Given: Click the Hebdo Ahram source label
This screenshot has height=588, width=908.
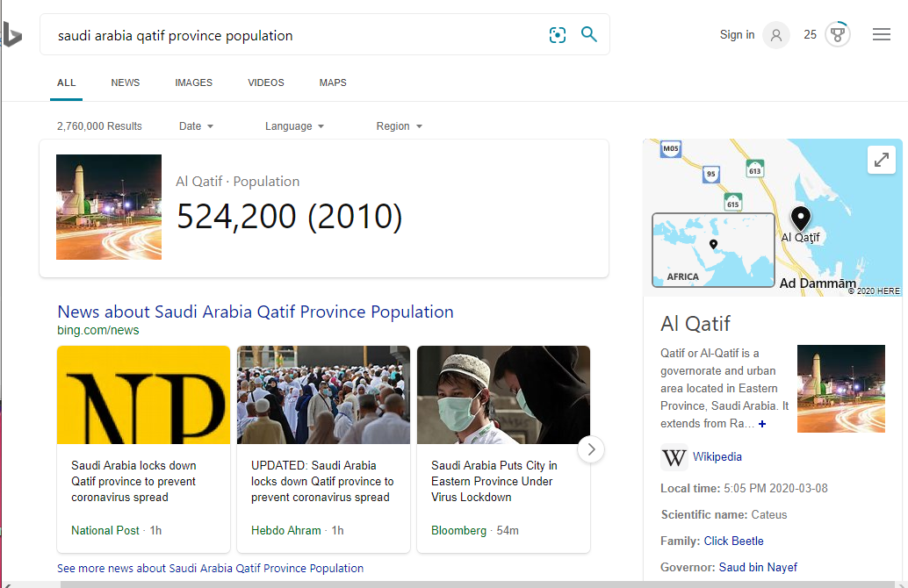Looking at the screenshot, I should pos(285,531).
